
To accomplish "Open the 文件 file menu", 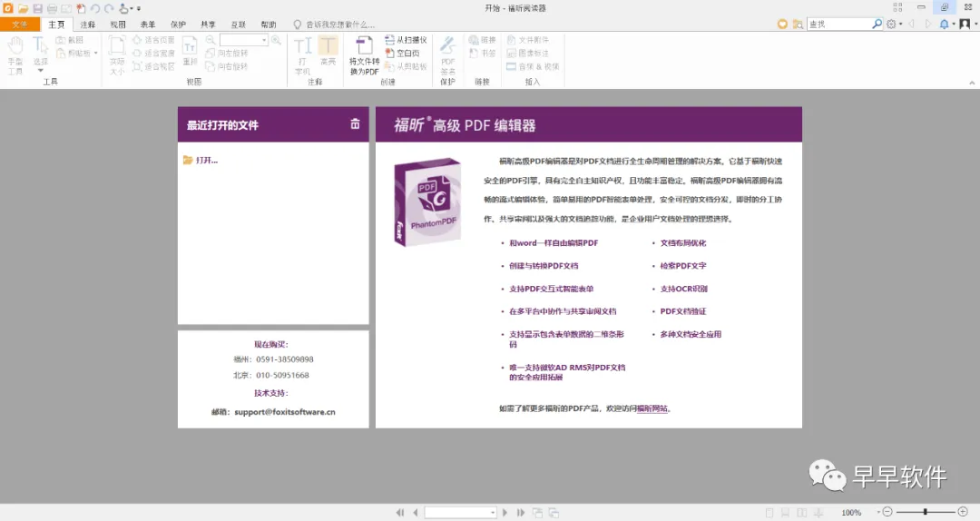I will coord(20,25).
